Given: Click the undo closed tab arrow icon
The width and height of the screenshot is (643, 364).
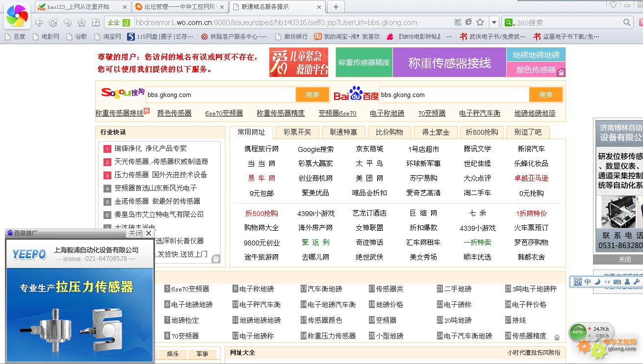Looking at the screenshot, I should click(x=67, y=23).
